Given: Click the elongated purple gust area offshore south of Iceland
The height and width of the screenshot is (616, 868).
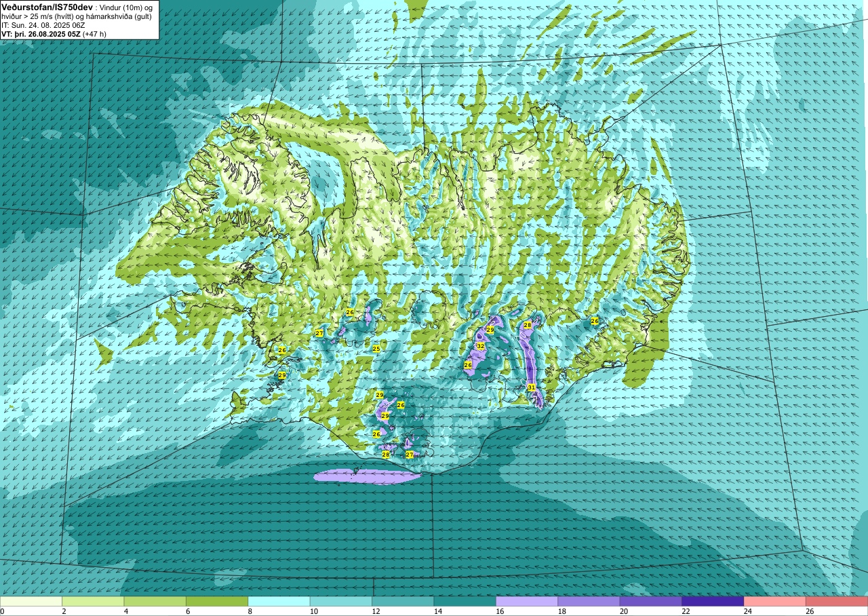Looking at the screenshot, I should click(367, 477).
